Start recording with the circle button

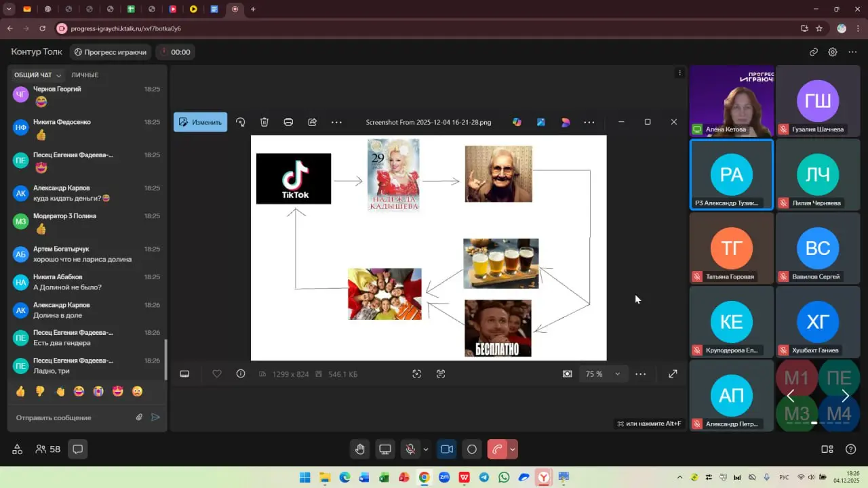(472, 449)
